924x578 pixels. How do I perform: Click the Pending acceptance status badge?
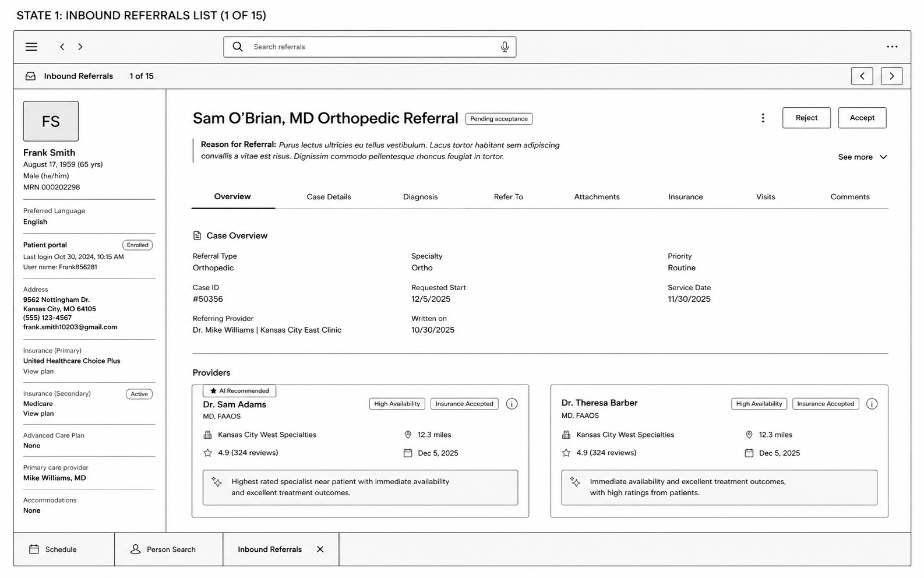click(x=499, y=119)
